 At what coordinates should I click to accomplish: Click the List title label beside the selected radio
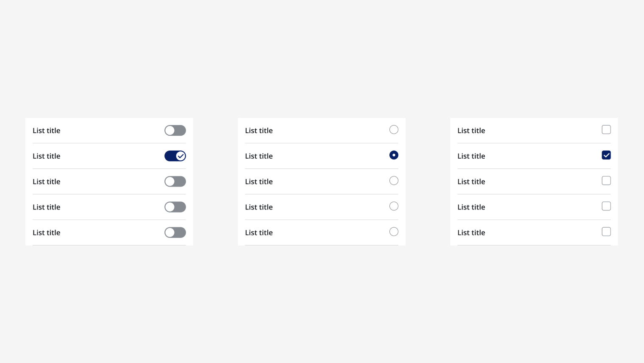(x=259, y=156)
